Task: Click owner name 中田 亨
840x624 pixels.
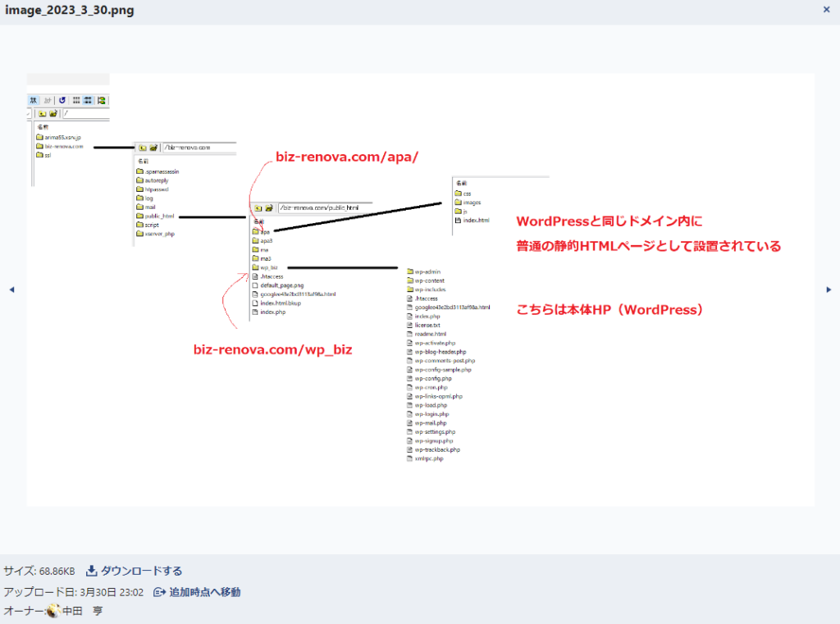Action: pyautogui.click(x=83, y=611)
